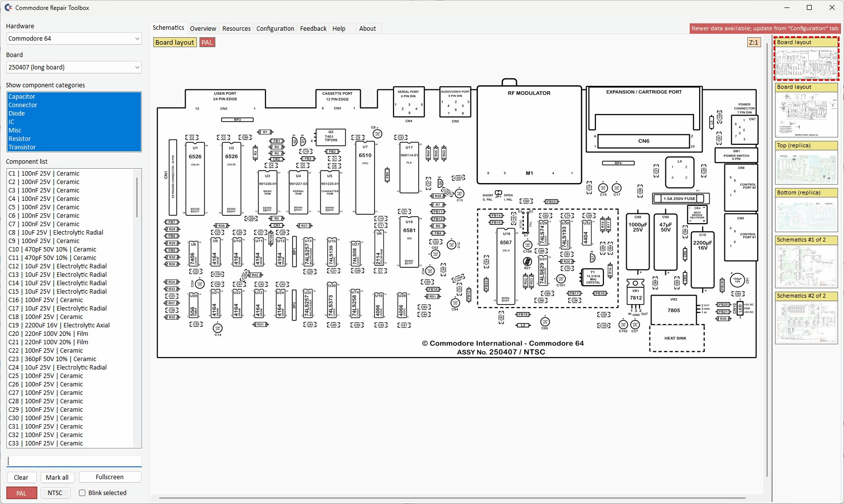Click the power switch SW1 component

736,155
